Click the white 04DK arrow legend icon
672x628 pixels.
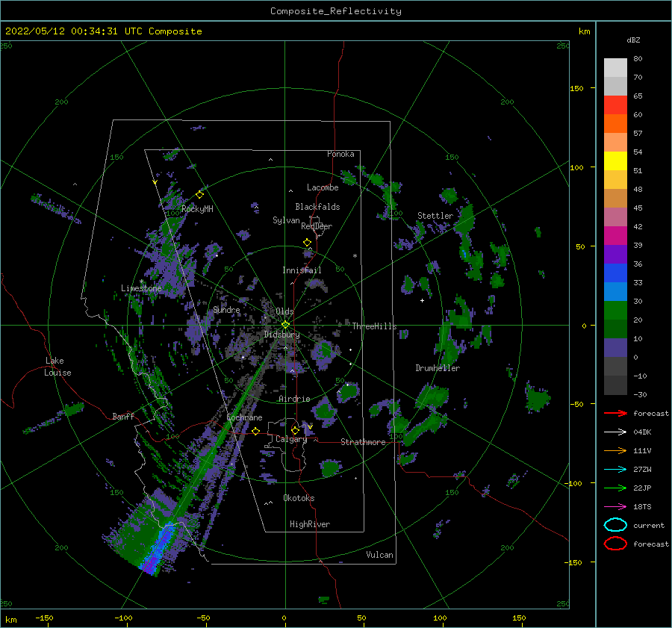tap(615, 432)
